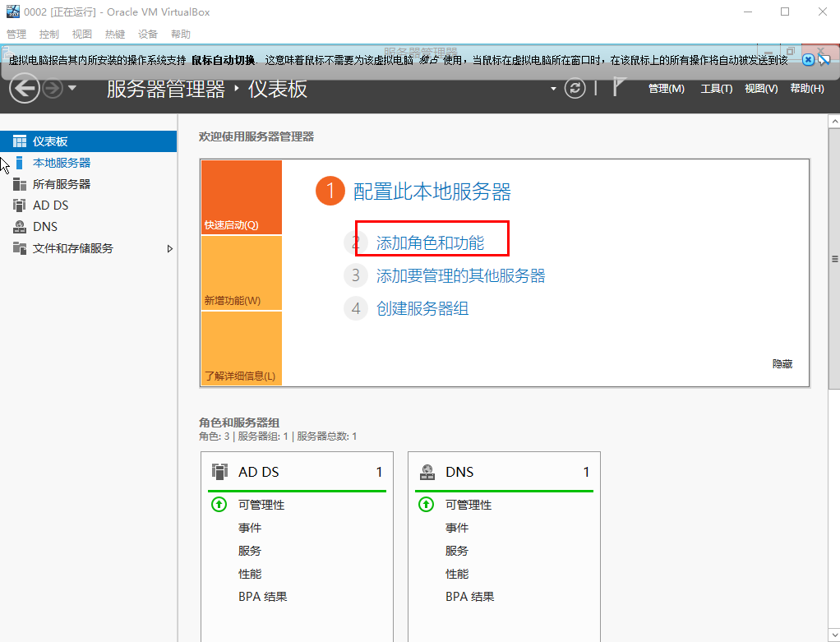840x642 pixels.
Task: Click the back navigation arrow
Action: click(24, 88)
